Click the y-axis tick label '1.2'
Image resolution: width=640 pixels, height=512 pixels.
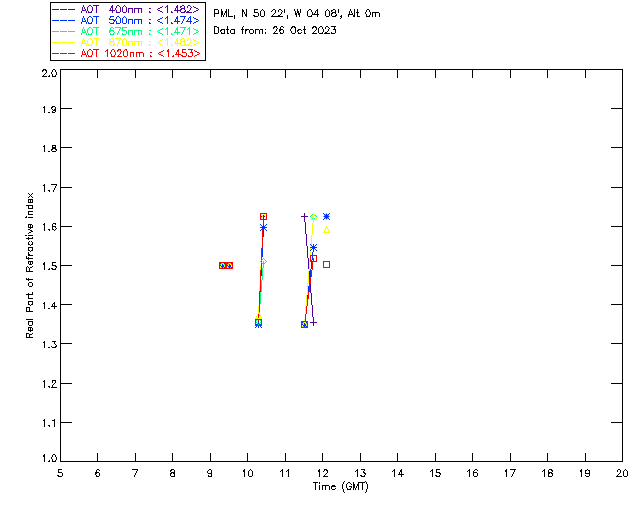[x=49, y=384]
